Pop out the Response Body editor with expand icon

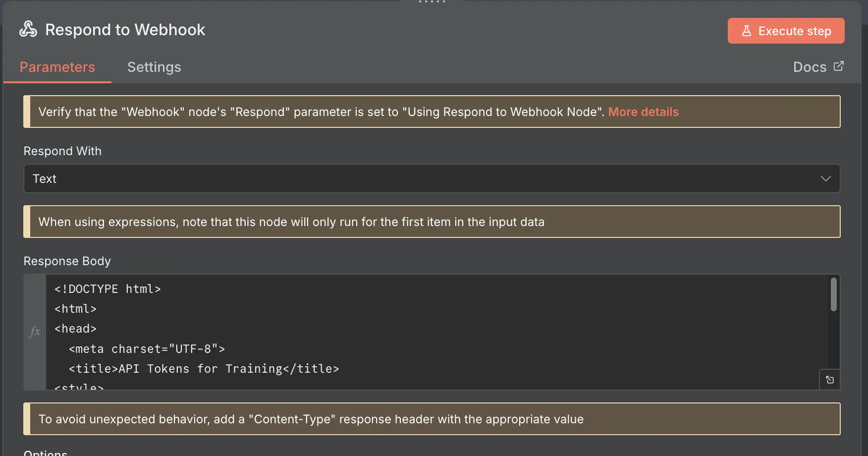tap(830, 379)
